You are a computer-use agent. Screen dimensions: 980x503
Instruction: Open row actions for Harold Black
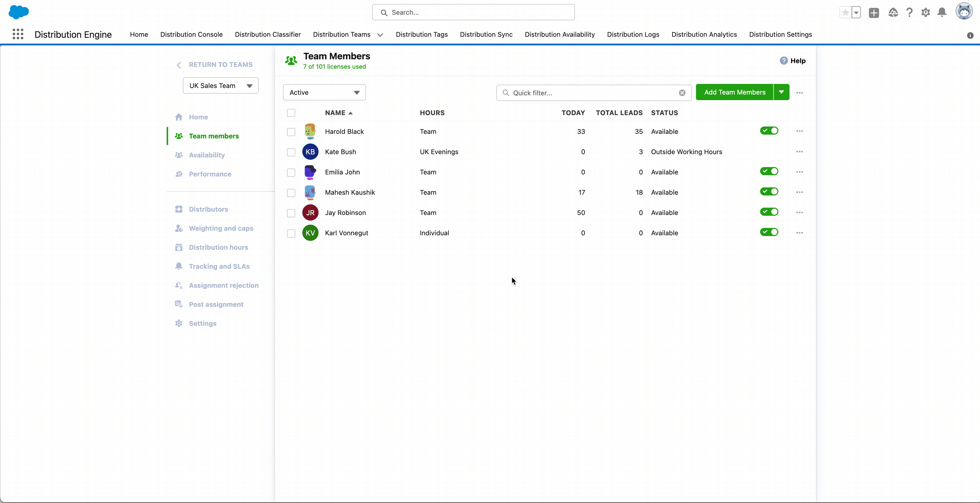[x=799, y=131]
